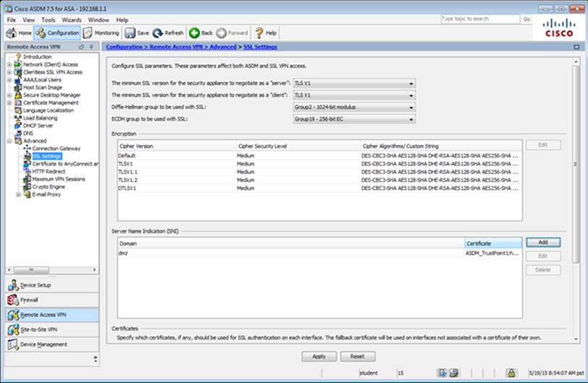The image size is (588, 383).
Task: Open the Tools menu
Action: point(48,20)
